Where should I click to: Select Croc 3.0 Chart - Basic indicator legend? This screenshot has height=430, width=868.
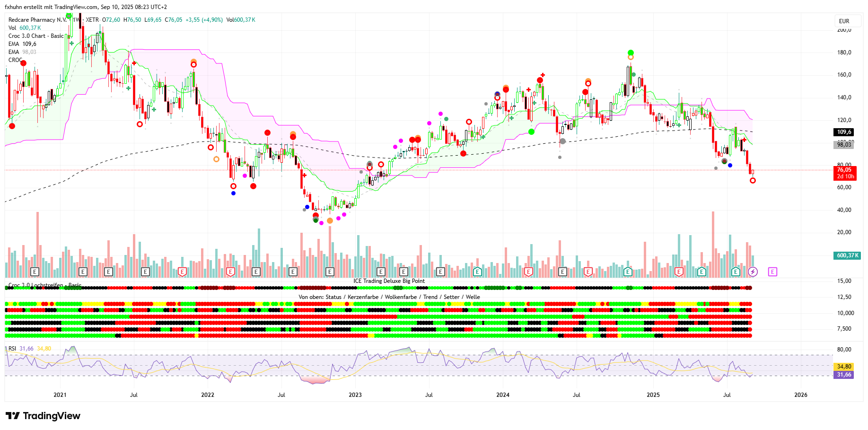[36, 36]
